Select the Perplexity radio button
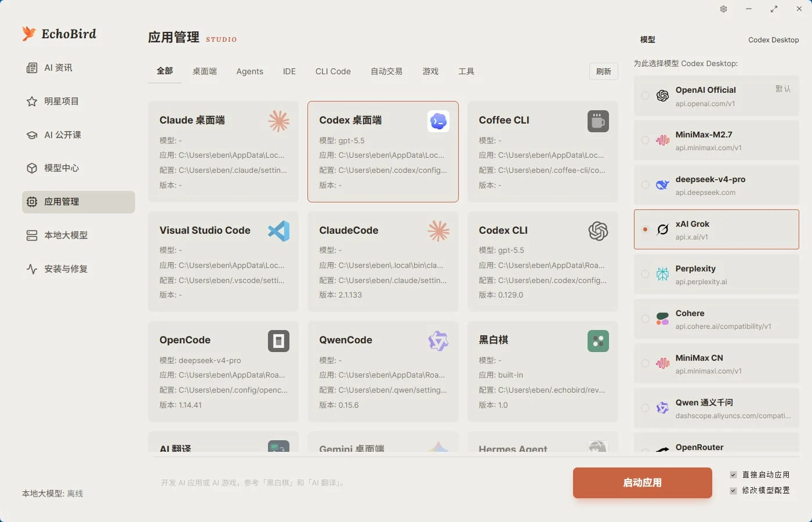The height and width of the screenshot is (522, 812). click(645, 274)
